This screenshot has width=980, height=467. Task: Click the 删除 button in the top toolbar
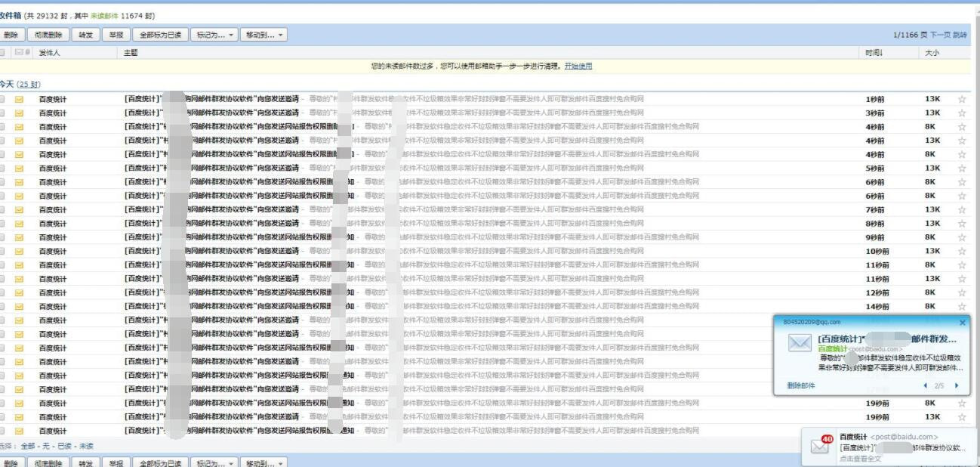[x=11, y=35]
